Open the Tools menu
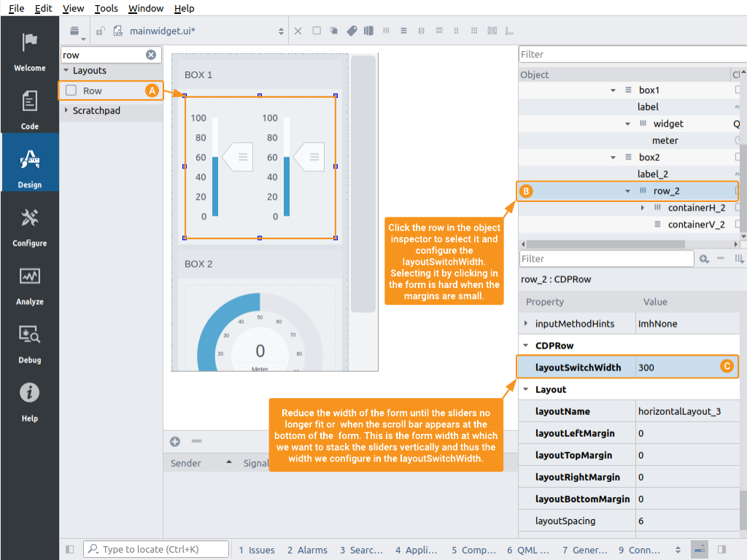Image resolution: width=747 pixels, height=560 pixels. click(106, 8)
